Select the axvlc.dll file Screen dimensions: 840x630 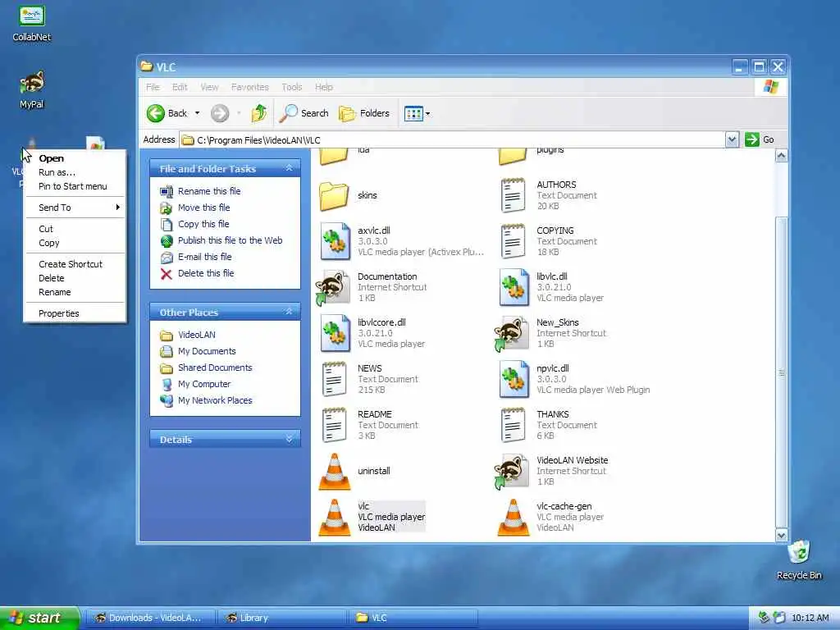click(402, 242)
